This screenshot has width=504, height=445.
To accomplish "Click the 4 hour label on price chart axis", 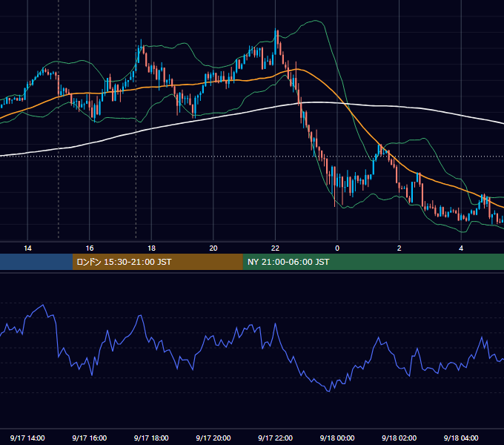I will [461, 248].
